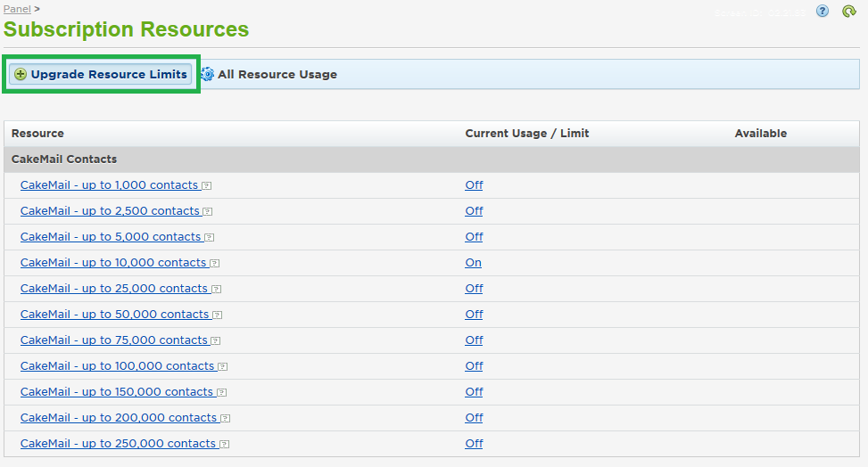The image size is (868, 467).
Task: Click Off status for 100,000 contacts
Action: point(474,366)
